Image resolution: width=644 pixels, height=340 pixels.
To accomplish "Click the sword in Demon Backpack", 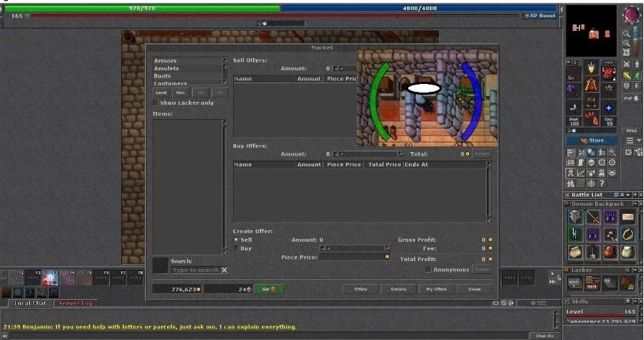I will 592,217.
